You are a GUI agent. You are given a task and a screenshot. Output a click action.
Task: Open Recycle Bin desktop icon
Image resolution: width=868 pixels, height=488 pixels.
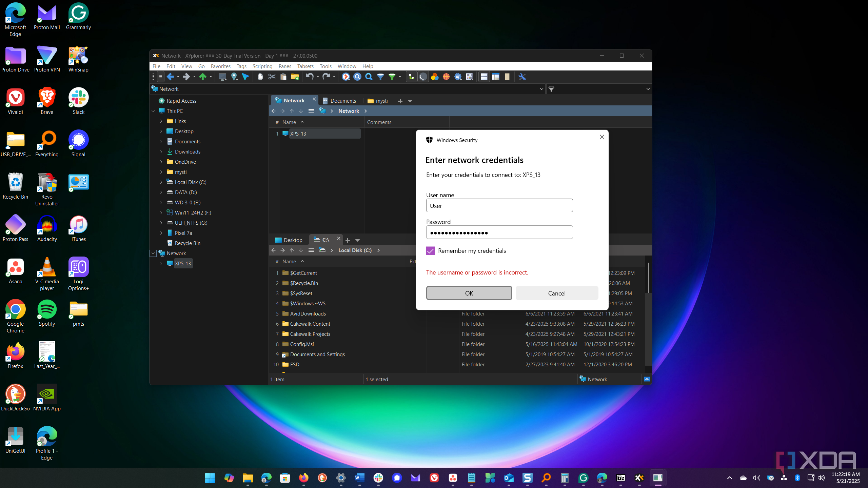pyautogui.click(x=15, y=186)
